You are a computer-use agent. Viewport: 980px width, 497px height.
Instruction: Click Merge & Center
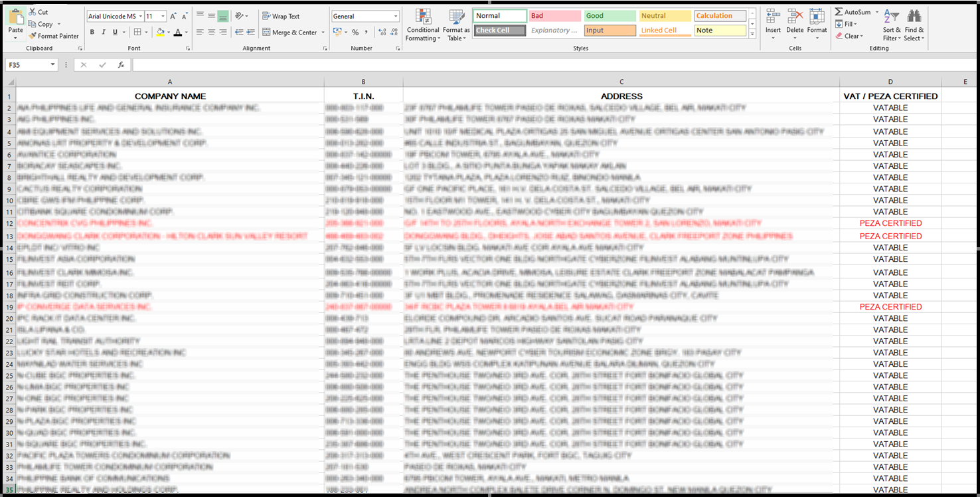coord(289,32)
